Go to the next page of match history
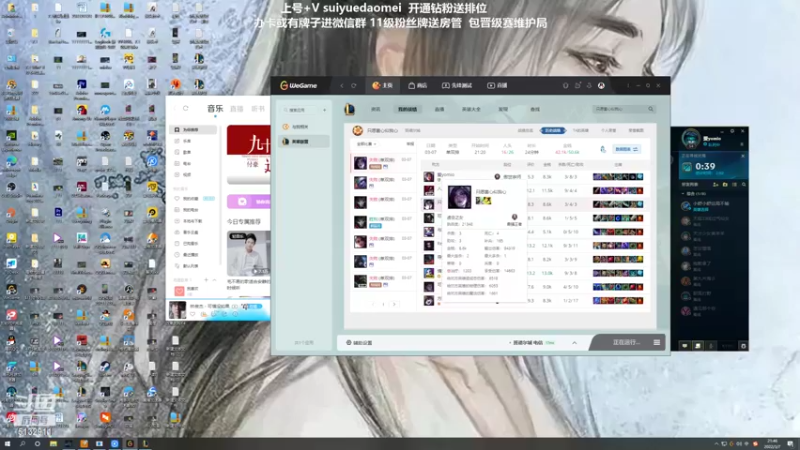Image resolution: width=800 pixels, height=450 pixels. (394, 304)
